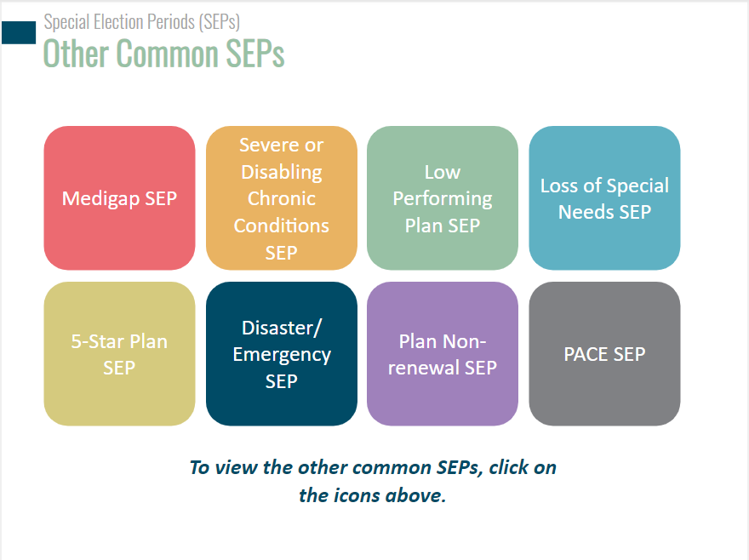Click the teal blue rounded tile

(604, 197)
